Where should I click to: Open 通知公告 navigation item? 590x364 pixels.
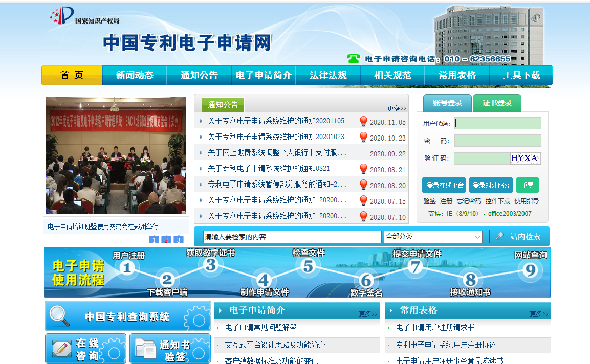pyautogui.click(x=199, y=75)
